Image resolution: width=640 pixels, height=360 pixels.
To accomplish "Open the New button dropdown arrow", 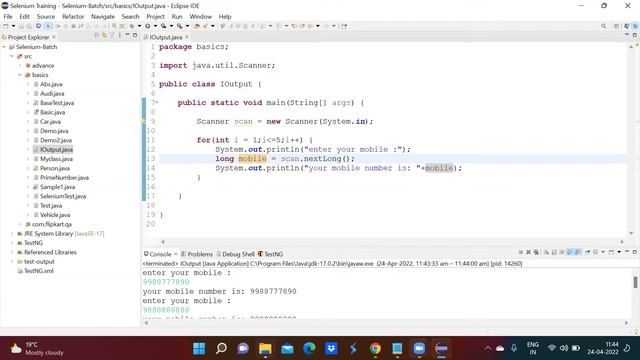I will coord(13,26).
